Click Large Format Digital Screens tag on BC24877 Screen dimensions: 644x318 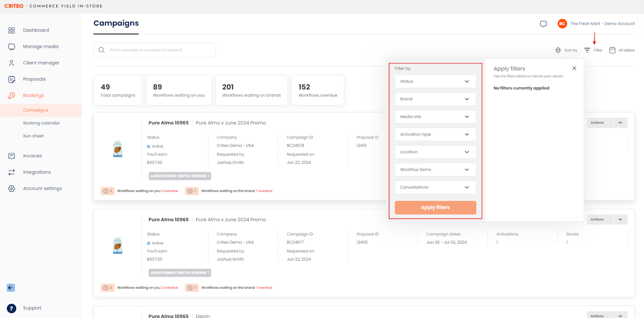[180, 273]
